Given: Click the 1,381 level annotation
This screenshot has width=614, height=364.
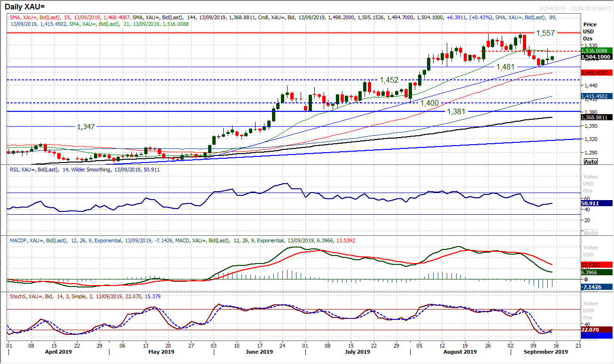Looking at the screenshot, I should pos(455,112).
